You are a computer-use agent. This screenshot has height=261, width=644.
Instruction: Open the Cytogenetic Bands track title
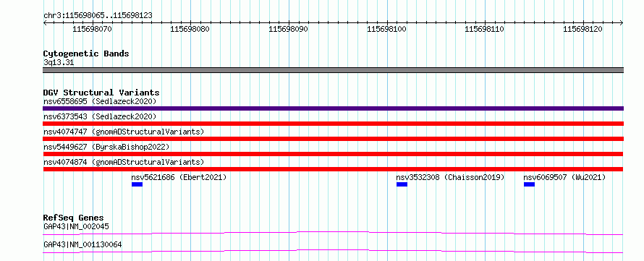pyautogui.click(x=86, y=54)
